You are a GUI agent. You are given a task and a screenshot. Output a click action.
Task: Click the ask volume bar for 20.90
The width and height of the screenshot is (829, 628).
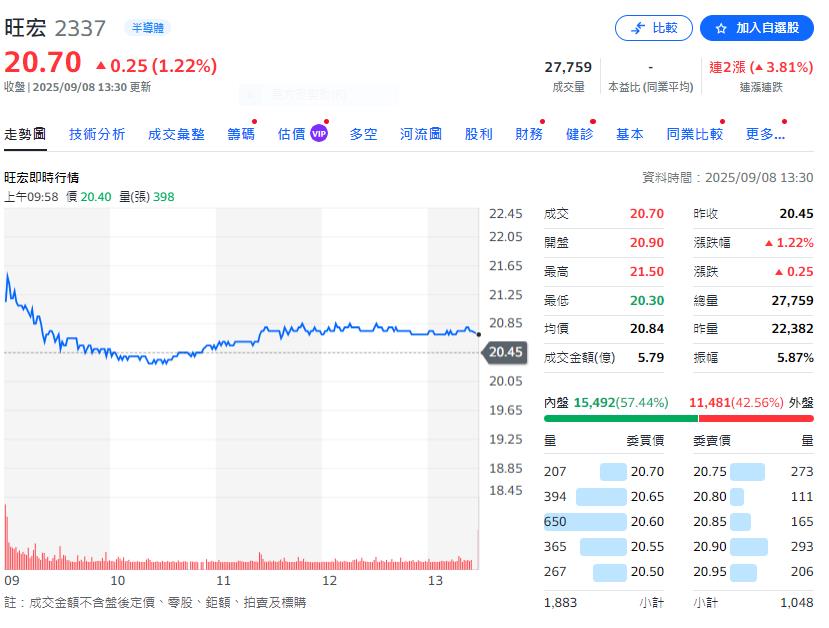pos(749,547)
